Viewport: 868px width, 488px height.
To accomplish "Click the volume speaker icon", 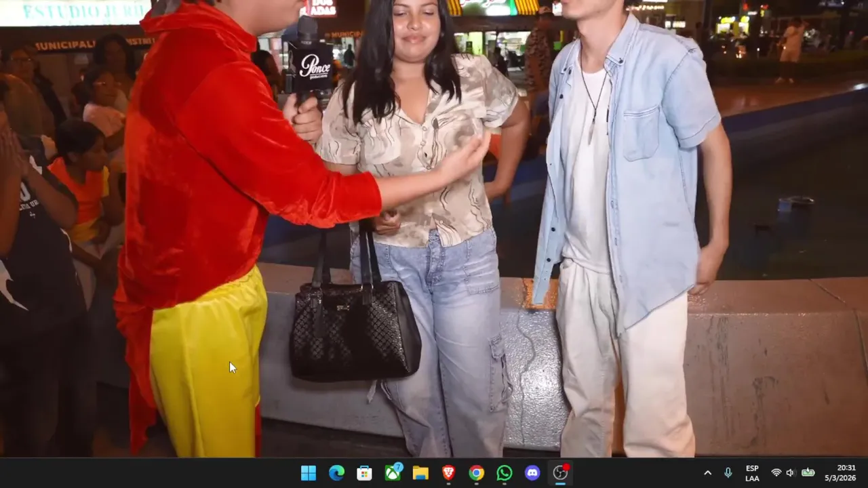I will point(790,473).
